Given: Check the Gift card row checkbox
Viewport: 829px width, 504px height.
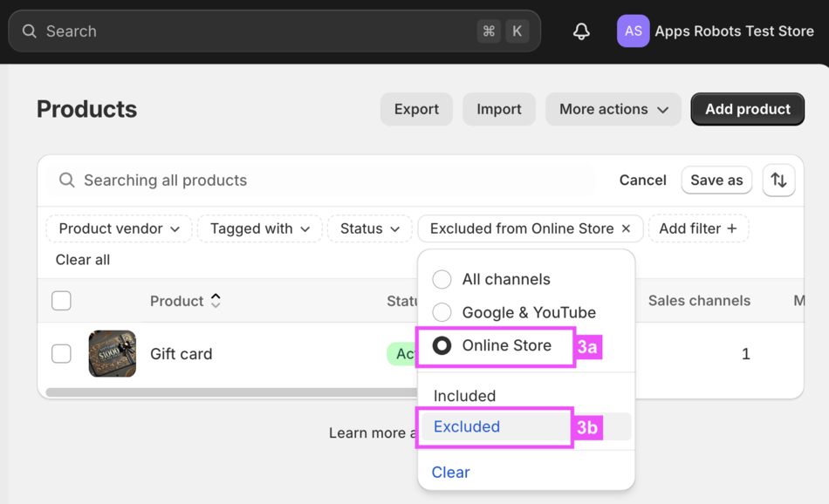Looking at the screenshot, I should [61, 353].
